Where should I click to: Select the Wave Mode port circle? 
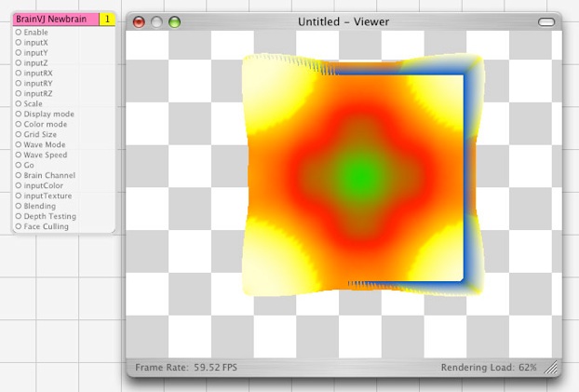18,144
